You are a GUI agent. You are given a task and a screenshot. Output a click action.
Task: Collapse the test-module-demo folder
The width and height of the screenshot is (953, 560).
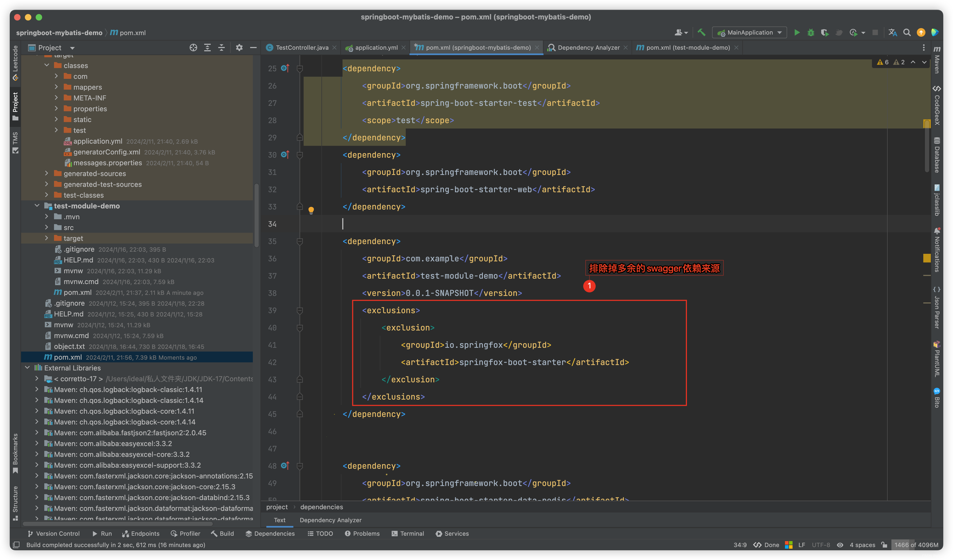tap(37, 206)
